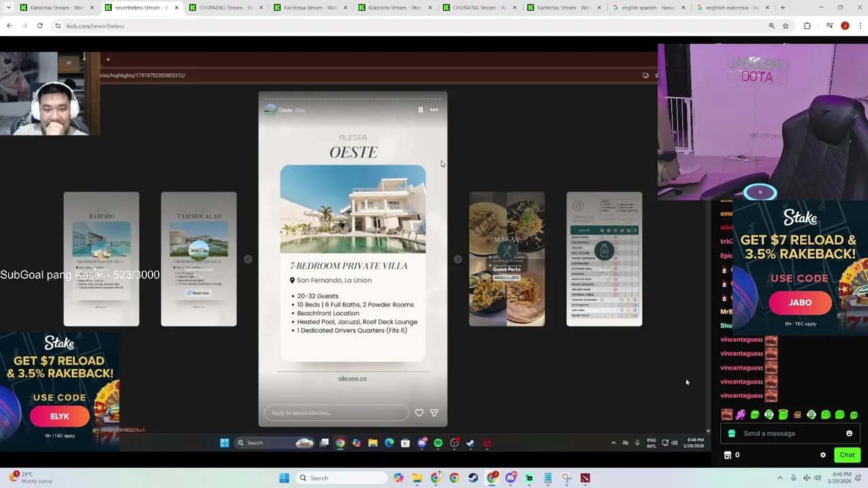Go back in browser history
Image resolution: width=868 pixels, height=488 pixels.
pyautogui.click(x=9, y=26)
